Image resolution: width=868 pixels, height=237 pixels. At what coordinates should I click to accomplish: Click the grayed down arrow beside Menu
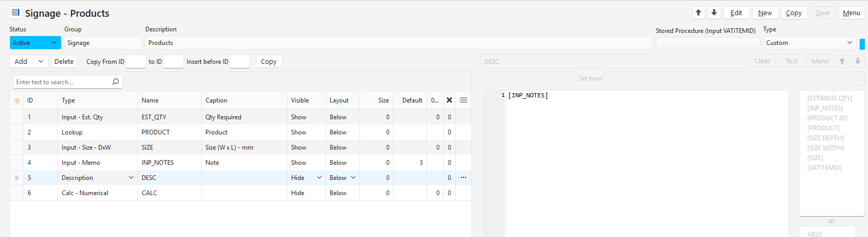858,61
